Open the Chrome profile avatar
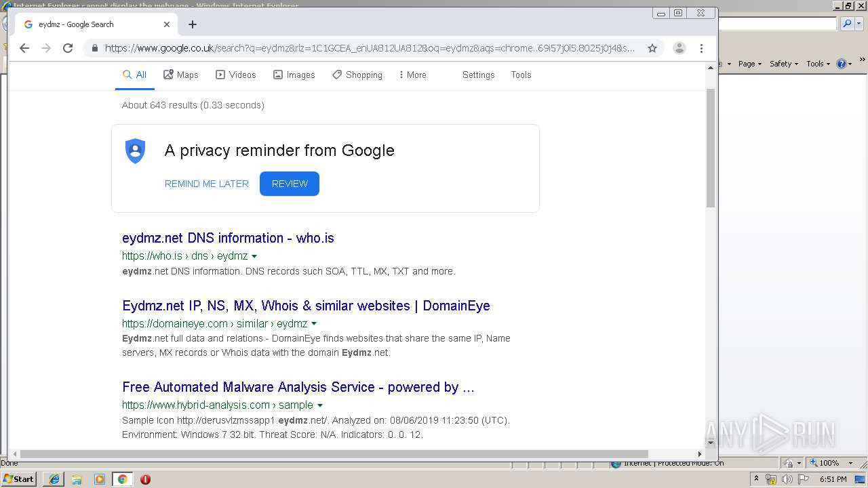The height and width of the screenshot is (488, 868). click(679, 48)
